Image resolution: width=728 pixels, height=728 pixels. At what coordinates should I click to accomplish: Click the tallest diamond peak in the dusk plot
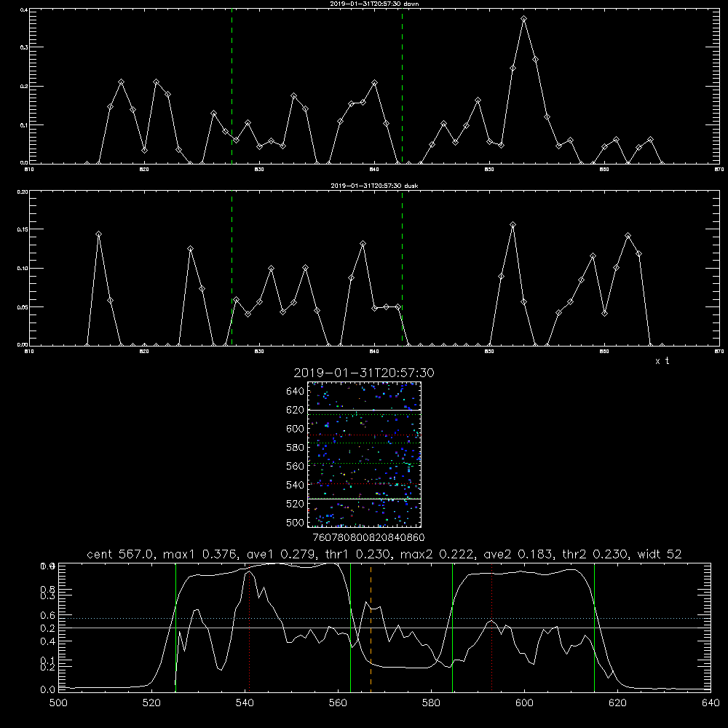513,225
